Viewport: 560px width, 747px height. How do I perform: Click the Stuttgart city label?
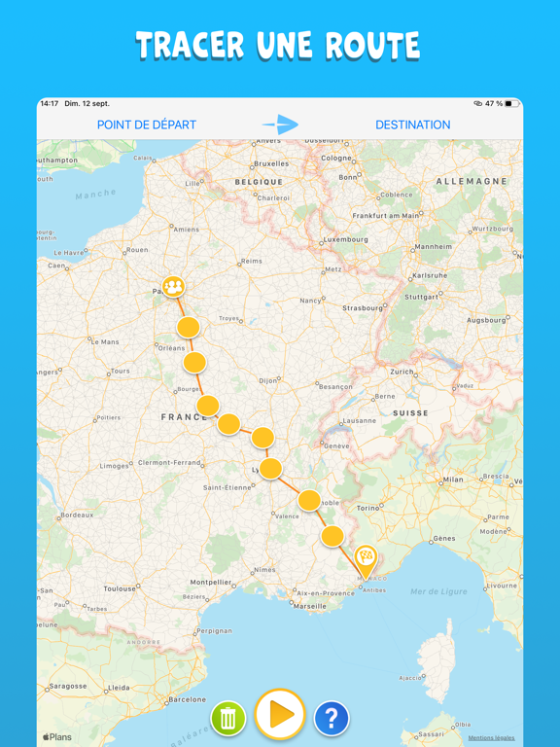point(421,297)
